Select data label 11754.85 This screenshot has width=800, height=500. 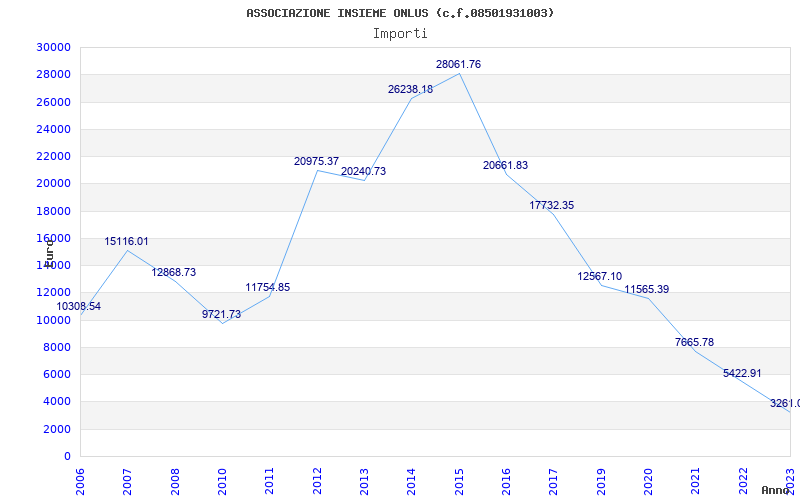tap(268, 287)
